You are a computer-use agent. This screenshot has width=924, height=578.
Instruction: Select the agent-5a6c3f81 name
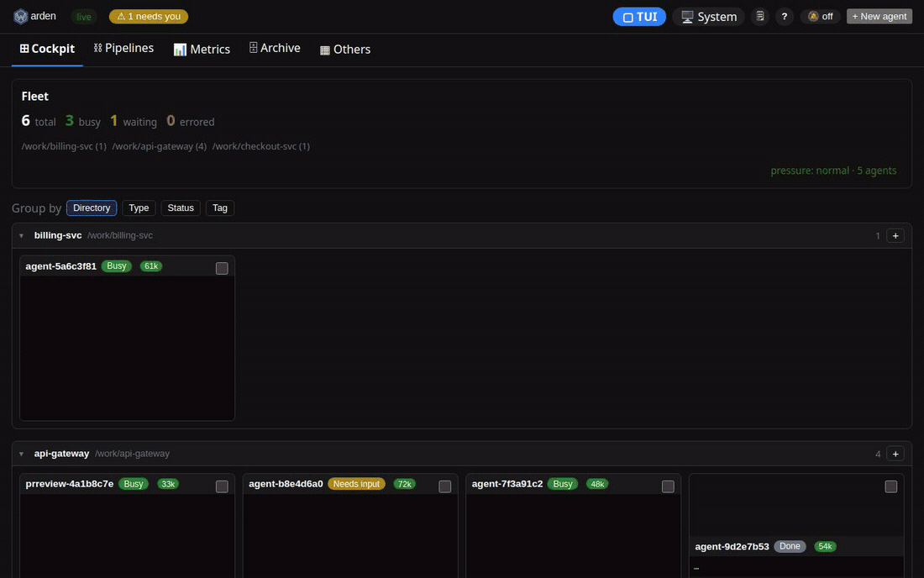point(60,266)
